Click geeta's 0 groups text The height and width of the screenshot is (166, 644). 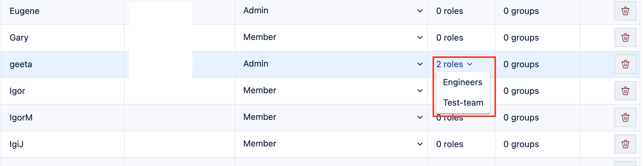pos(521,64)
